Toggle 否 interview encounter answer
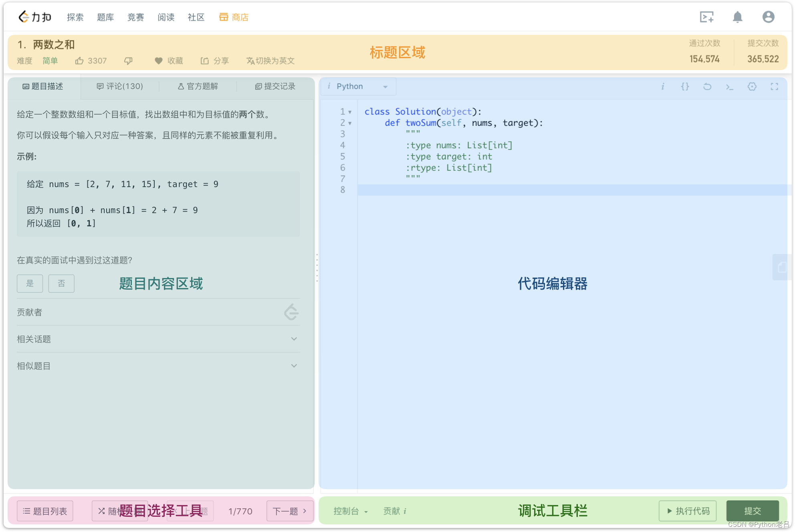The image size is (795, 532). (x=61, y=283)
